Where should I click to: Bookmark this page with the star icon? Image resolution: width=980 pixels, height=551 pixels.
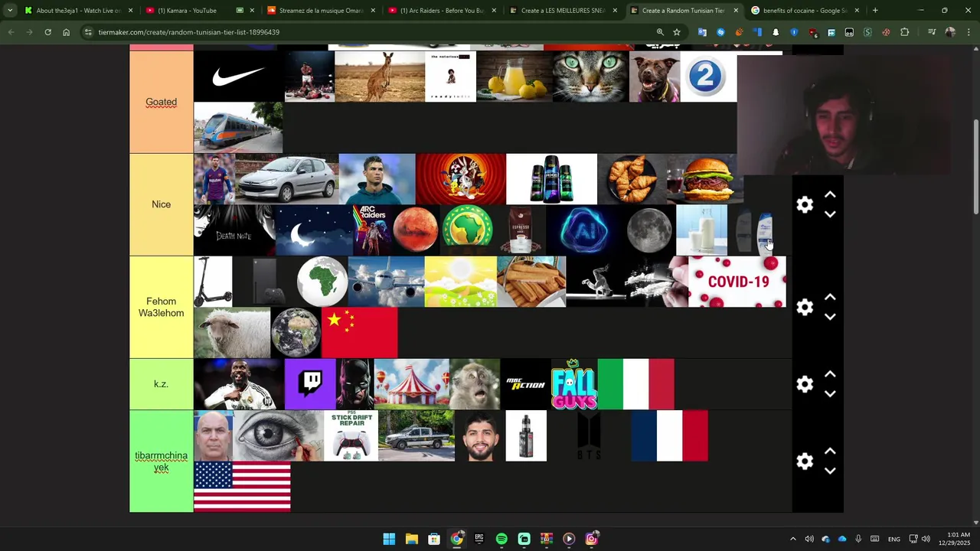point(677,32)
